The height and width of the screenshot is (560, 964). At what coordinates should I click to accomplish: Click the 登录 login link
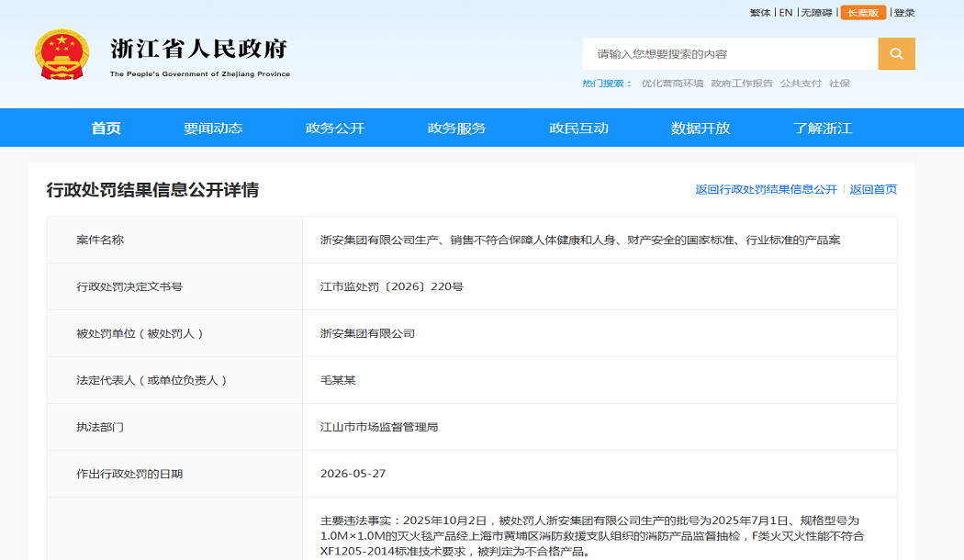pos(904,12)
